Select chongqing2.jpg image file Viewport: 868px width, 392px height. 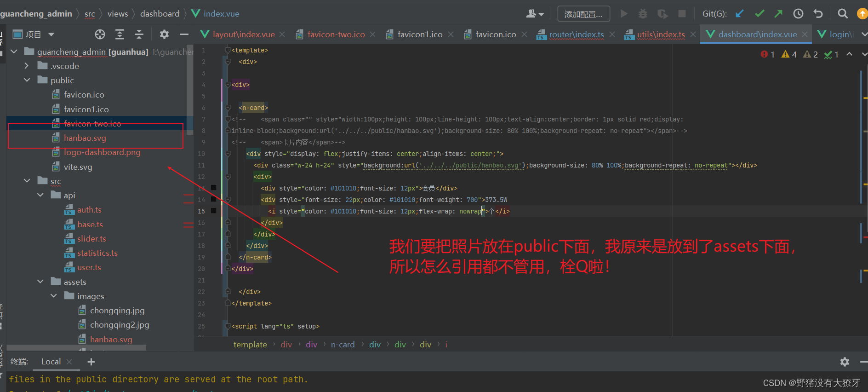click(119, 325)
